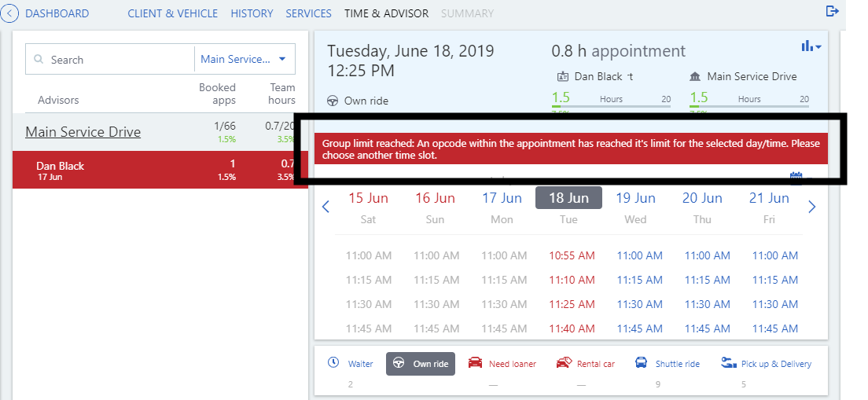Click the Shuttle ride bus icon

[x=642, y=363]
